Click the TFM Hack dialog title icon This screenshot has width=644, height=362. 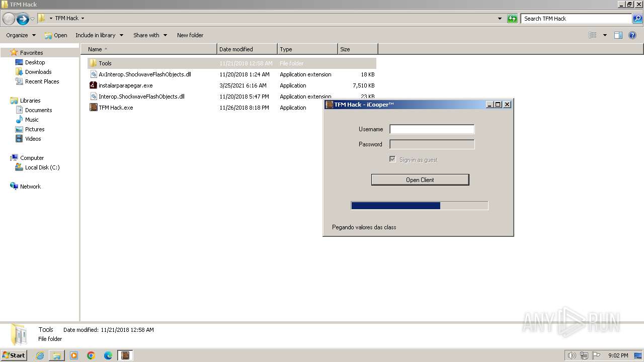coord(330,105)
